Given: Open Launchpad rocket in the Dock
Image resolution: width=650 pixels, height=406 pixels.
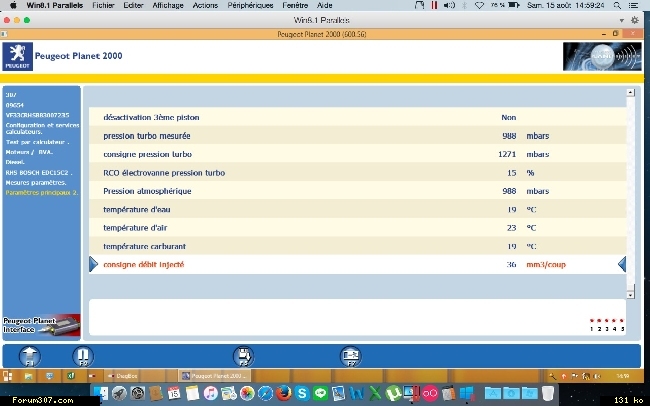Looking at the screenshot, I should [x=119, y=393].
